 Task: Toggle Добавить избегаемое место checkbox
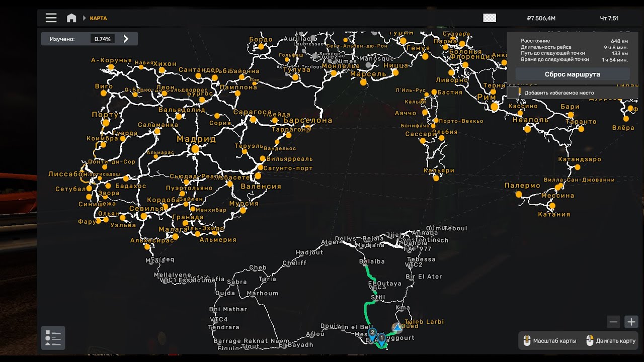[513, 93]
